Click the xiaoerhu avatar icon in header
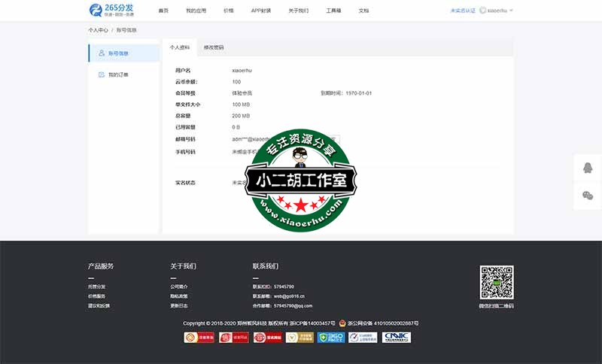The height and width of the screenshot is (364, 602). [483, 11]
